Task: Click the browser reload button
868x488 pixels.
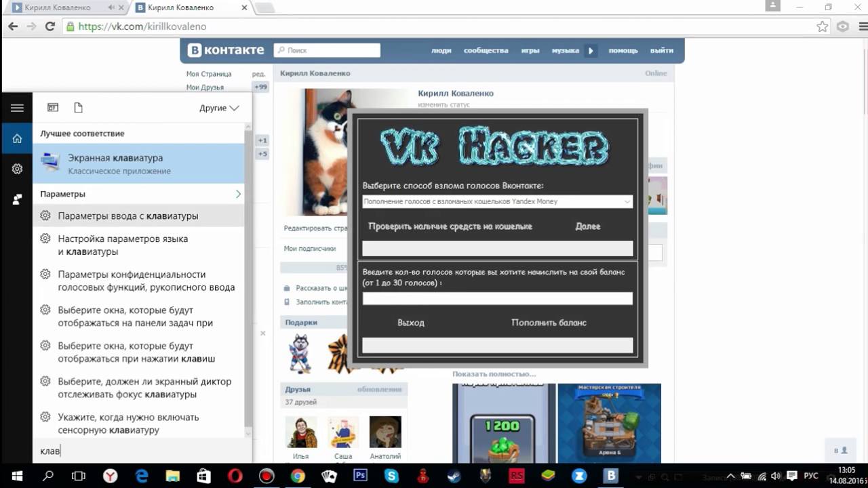Action: click(x=50, y=26)
